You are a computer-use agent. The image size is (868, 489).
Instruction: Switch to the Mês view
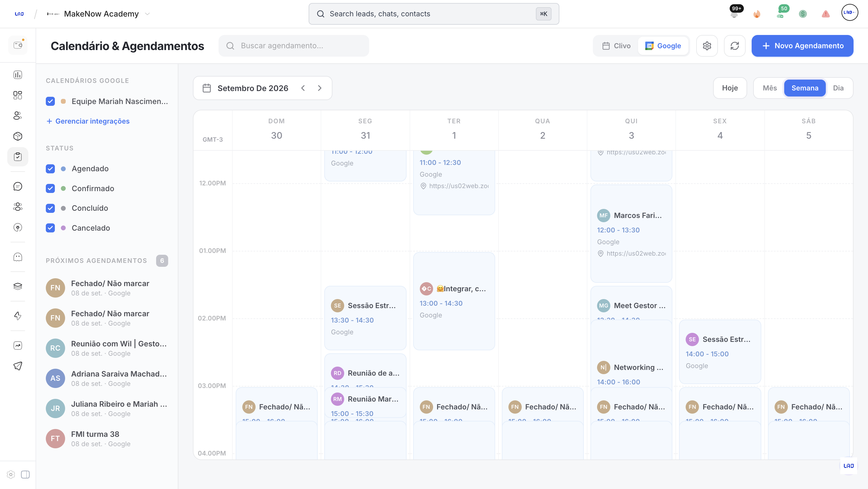click(770, 88)
